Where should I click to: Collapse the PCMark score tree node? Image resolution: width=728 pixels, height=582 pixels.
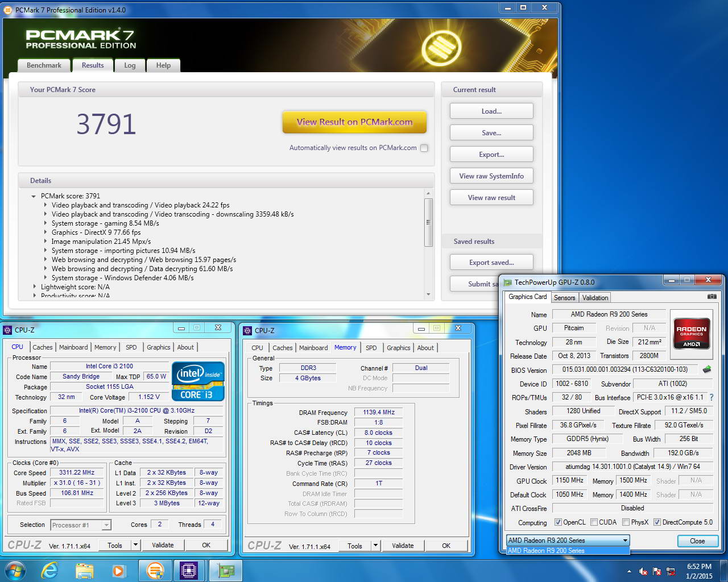click(34, 196)
